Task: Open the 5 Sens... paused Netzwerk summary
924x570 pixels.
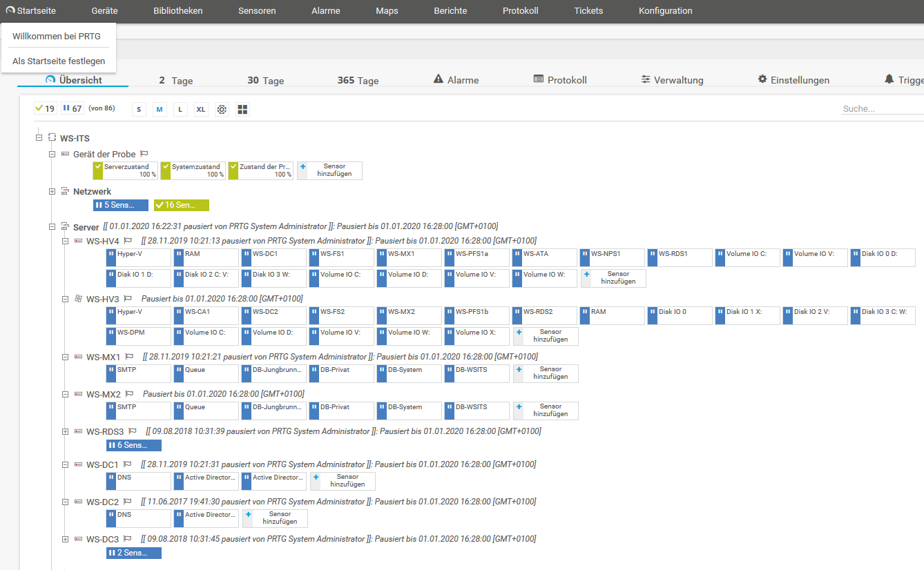Action: 121,205
